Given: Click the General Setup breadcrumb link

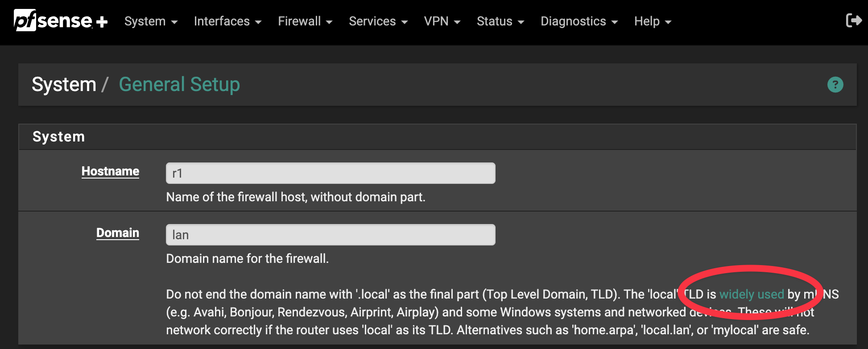Looking at the screenshot, I should pyautogui.click(x=179, y=84).
